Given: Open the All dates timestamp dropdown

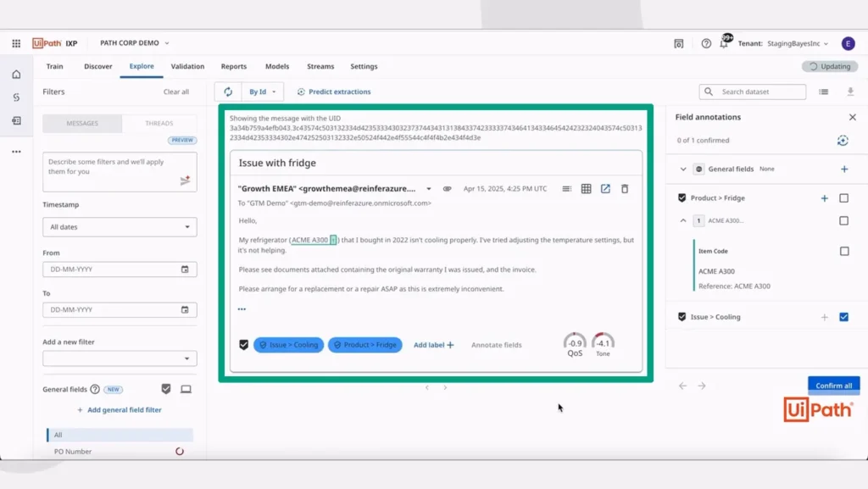Looking at the screenshot, I should pyautogui.click(x=119, y=226).
